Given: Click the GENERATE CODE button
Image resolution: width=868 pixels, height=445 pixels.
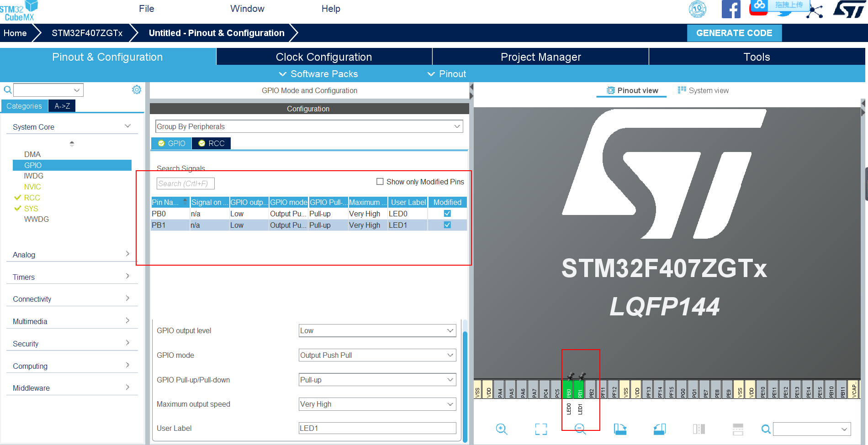Looking at the screenshot, I should tap(734, 33).
